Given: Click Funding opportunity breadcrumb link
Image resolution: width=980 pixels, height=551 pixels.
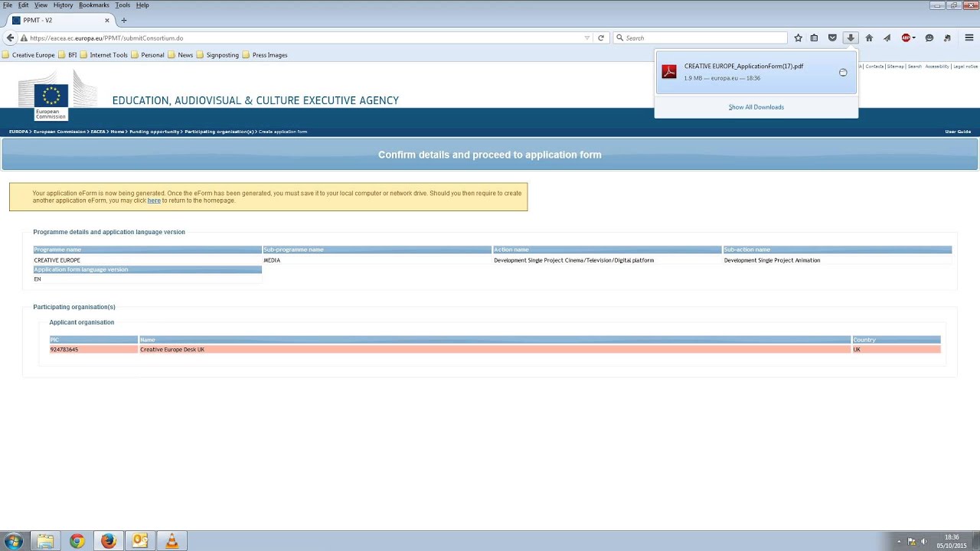Looking at the screenshot, I should click(154, 132).
